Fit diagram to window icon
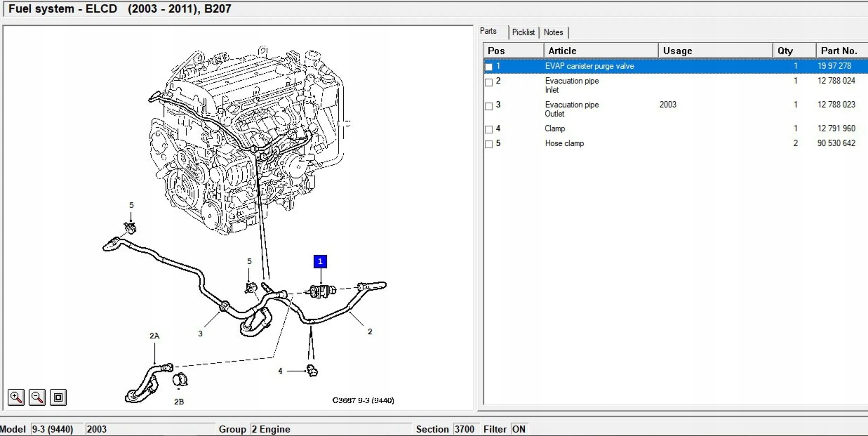The width and height of the screenshot is (868, 436). tap(58, 397)
